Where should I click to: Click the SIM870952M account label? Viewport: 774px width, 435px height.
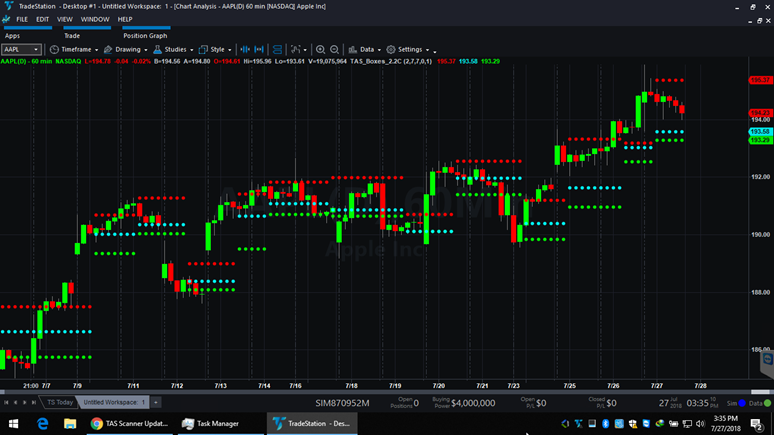tap(342, 403)
